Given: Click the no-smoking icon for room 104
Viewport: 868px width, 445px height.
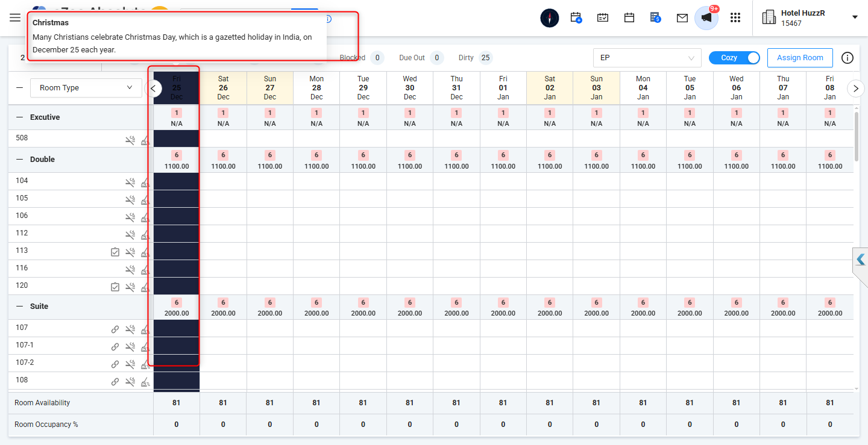Looking at the screenshot, I should [130, 182].
